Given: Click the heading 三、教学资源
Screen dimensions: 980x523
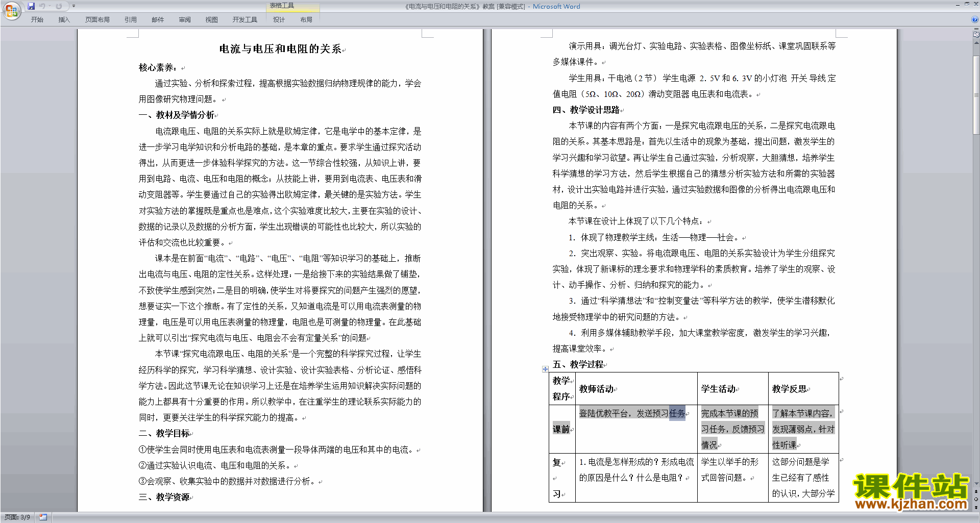Looking at the screenshot, I should click(x=164, y=497).
